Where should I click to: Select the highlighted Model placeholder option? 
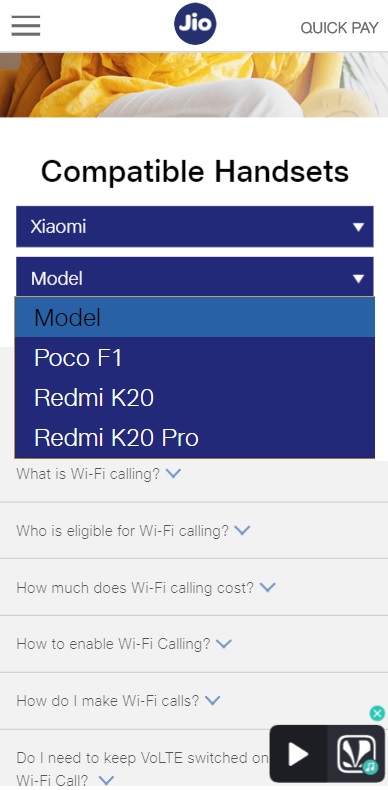tap(195, 317)
